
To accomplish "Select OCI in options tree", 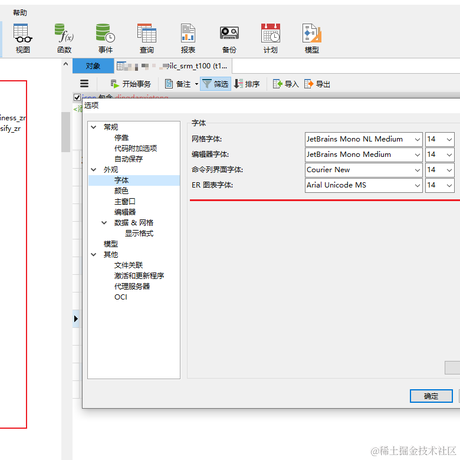I will pos(121,297).
